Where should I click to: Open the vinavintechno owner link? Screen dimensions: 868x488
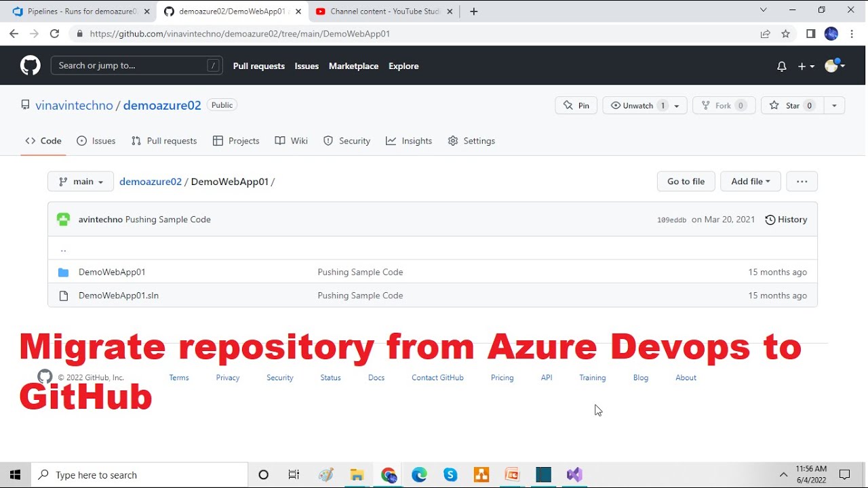tap(74, 105)
